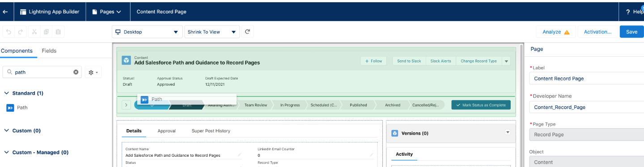This screenshot has height=167, width=644.
Task: Edit the Content Name pencil icon
Action: click(240, 154)
